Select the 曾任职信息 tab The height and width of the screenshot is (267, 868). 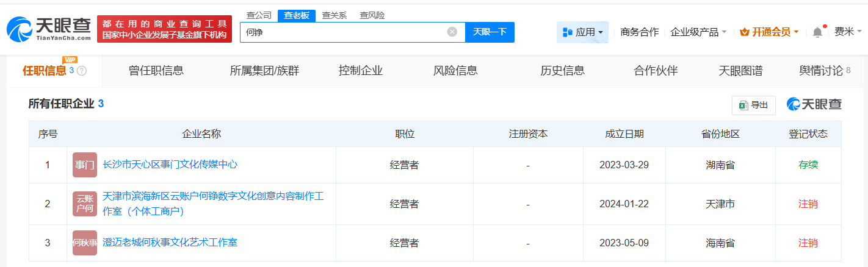[x=156, y=71]
